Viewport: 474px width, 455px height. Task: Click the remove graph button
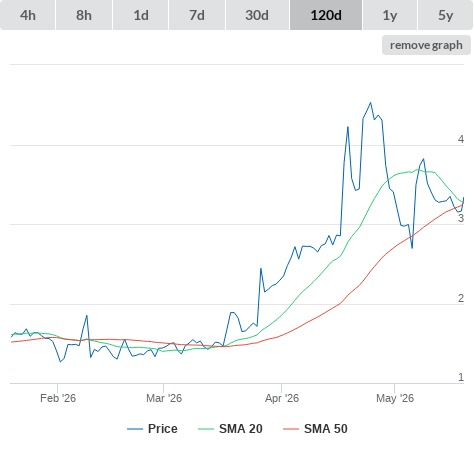[426, 45]
